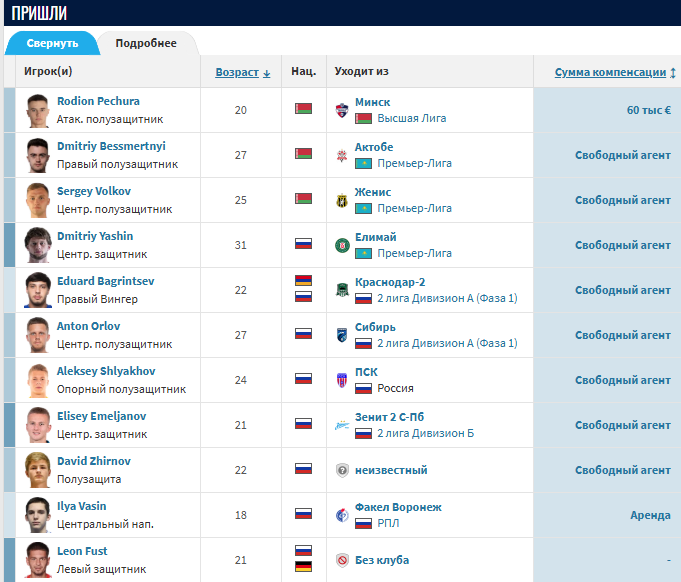The height and width of the screenshot is (582, 681).
Task: Click the Сибирь club crest icon
Action: (x=342, y=335)
